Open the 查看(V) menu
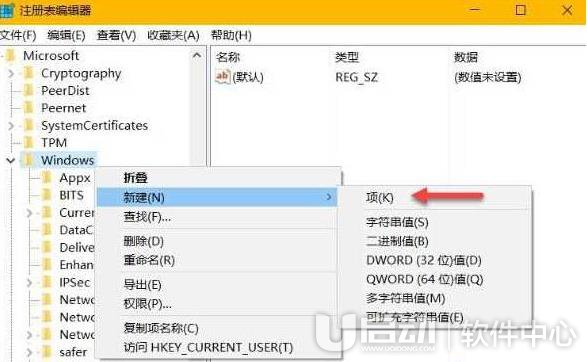This screenshot has width=587, height=362. 116,36
